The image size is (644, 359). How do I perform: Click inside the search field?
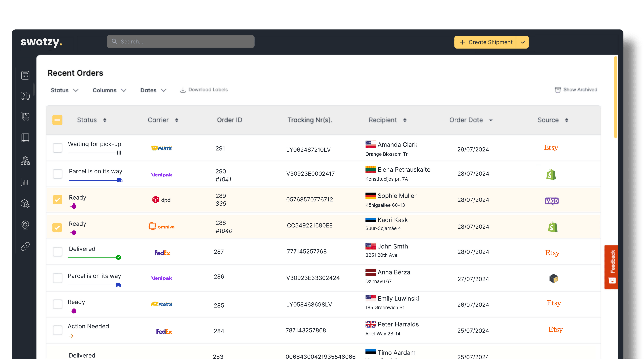coord(181,42)
